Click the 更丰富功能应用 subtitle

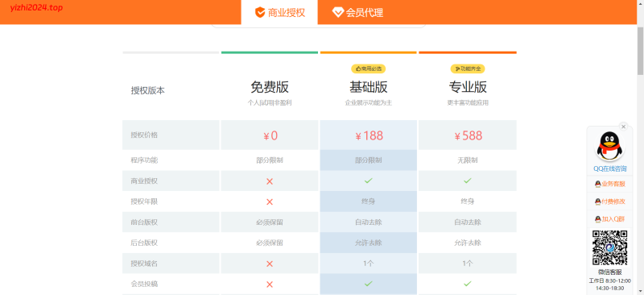468,103
